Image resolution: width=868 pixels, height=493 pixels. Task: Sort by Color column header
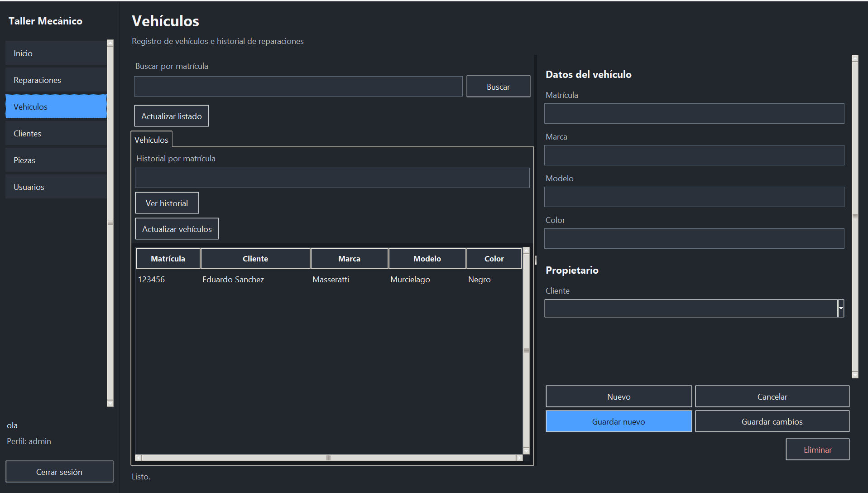[494, 259]
